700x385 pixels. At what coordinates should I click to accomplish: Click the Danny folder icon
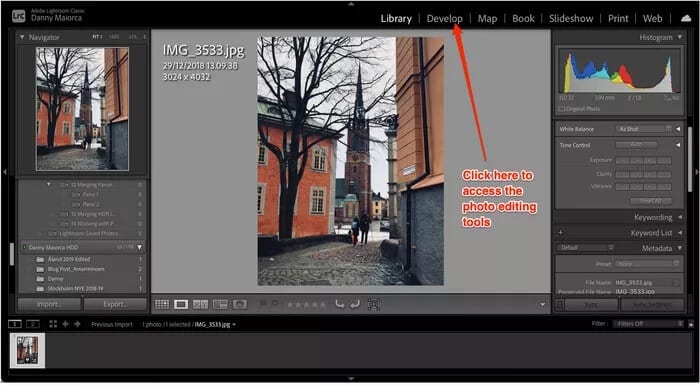[40, 279]
